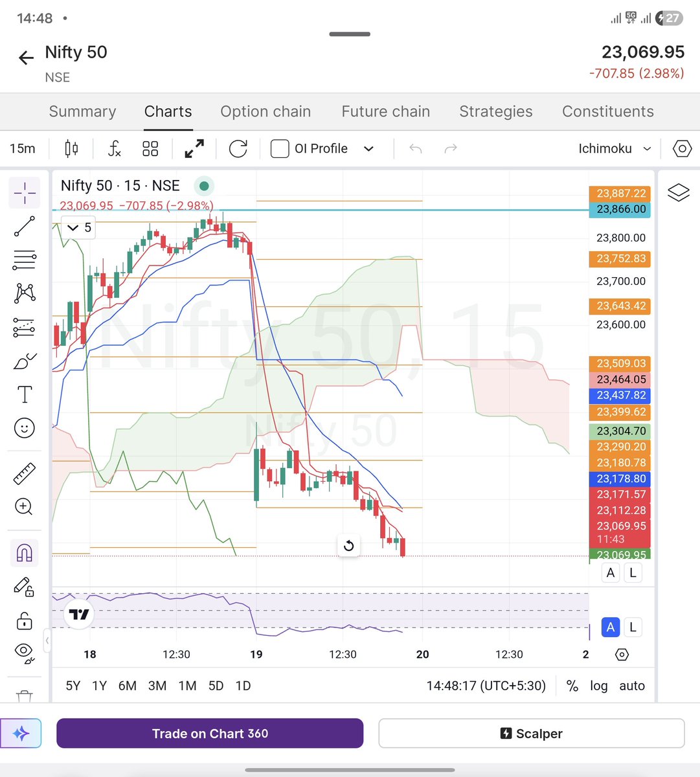Open the sparkle AI assistant button
Viewport: 700px width, 777px height.
point(21,734)
